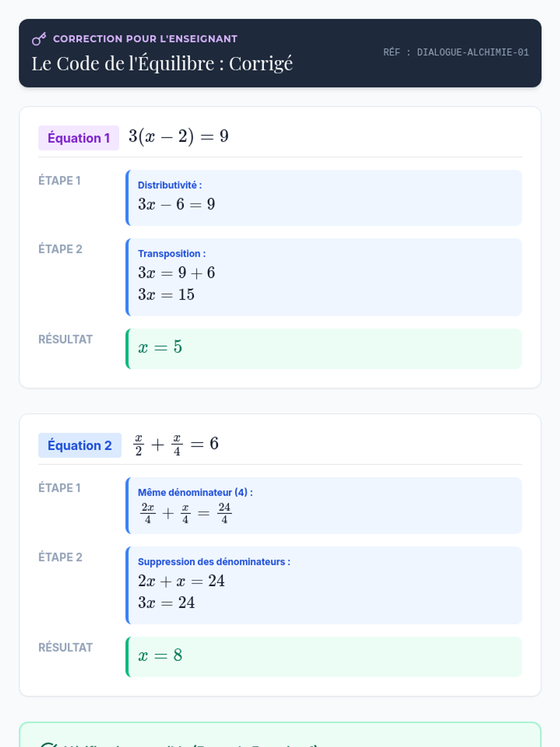560x747 pixels.
Task: Click the Transposition step box
Action: [323, 277]
